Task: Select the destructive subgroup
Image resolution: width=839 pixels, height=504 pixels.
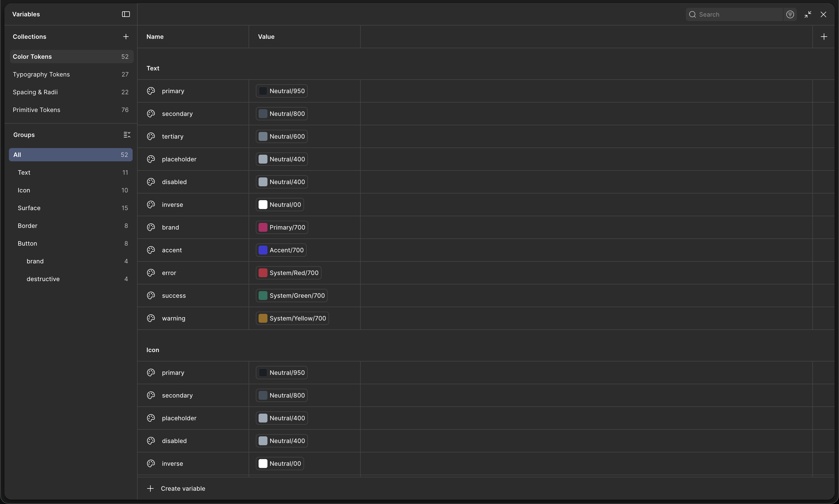Action: click(71, 279)
